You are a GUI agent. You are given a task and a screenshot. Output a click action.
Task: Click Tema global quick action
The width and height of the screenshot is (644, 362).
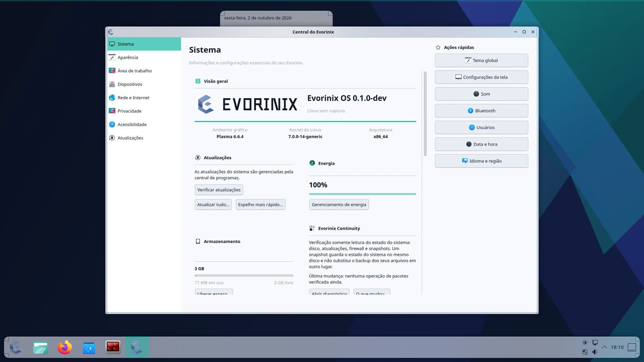481,60
